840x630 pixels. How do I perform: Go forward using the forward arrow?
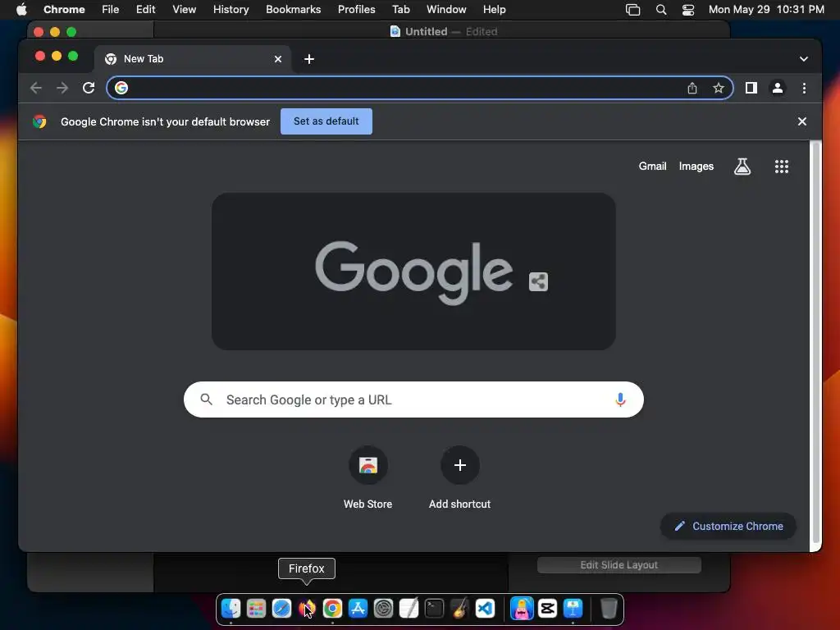62,88
